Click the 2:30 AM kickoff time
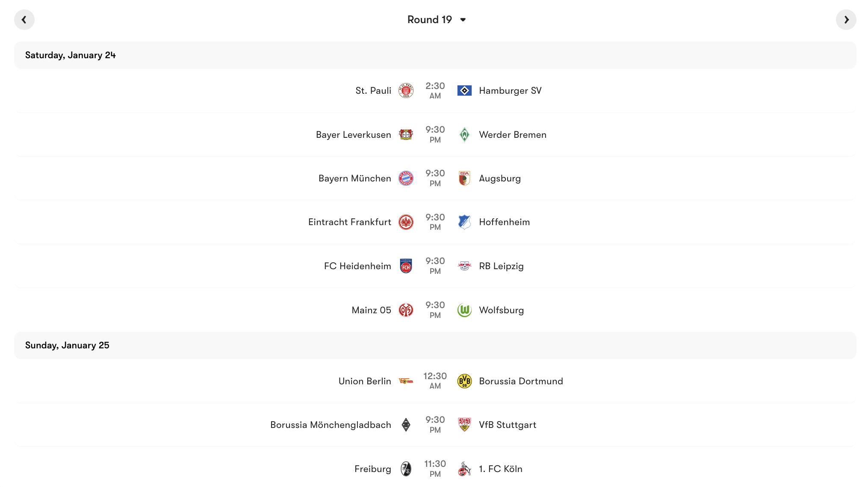The width and height of the screenshot is (868, 487). [435, 91]
